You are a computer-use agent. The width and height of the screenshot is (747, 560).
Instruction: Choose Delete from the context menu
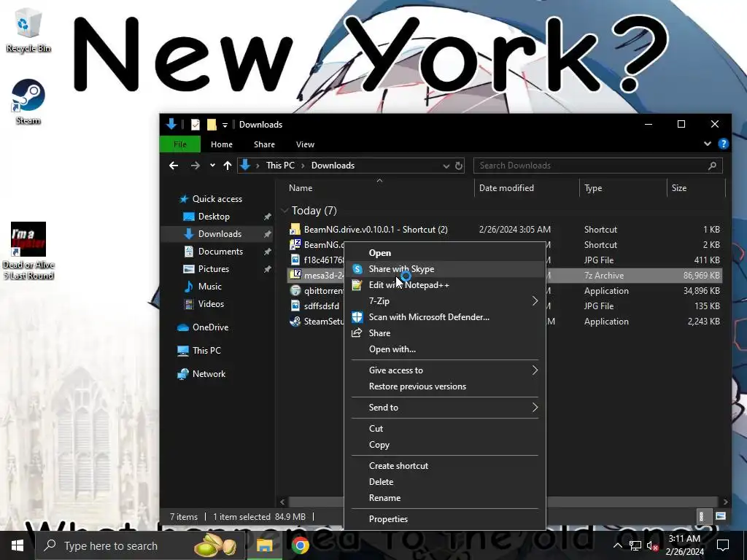tap(381, 482)
